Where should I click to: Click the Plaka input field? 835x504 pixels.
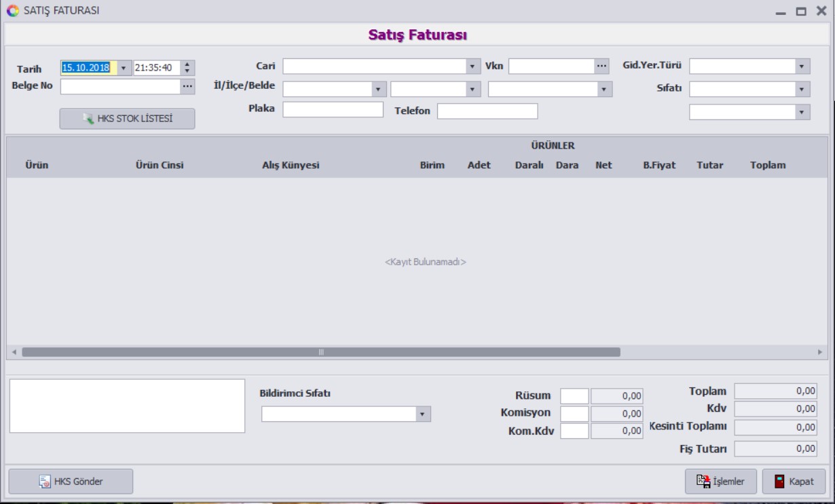click(333, 110)
